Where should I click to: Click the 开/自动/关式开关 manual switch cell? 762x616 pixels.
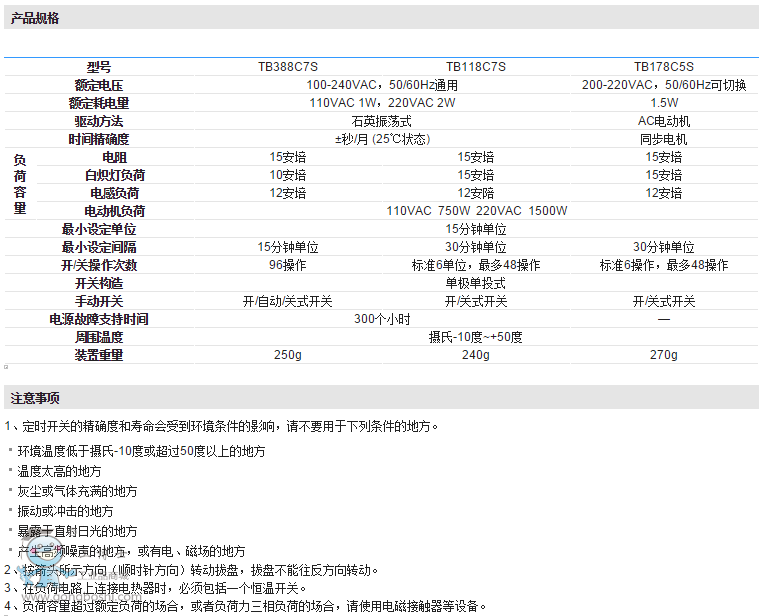click(x=288, y=301)
